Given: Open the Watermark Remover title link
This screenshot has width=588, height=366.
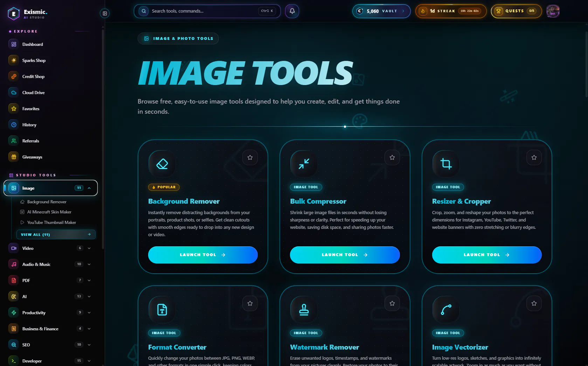Looking at the screenshot, I should [x=324, y=347].
